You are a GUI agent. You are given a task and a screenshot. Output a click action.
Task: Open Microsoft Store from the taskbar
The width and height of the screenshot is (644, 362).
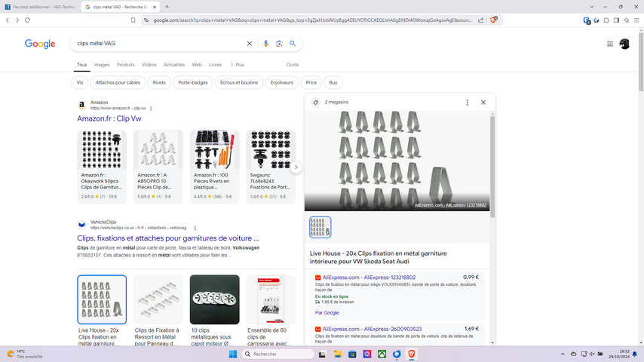tap(352, 354)
